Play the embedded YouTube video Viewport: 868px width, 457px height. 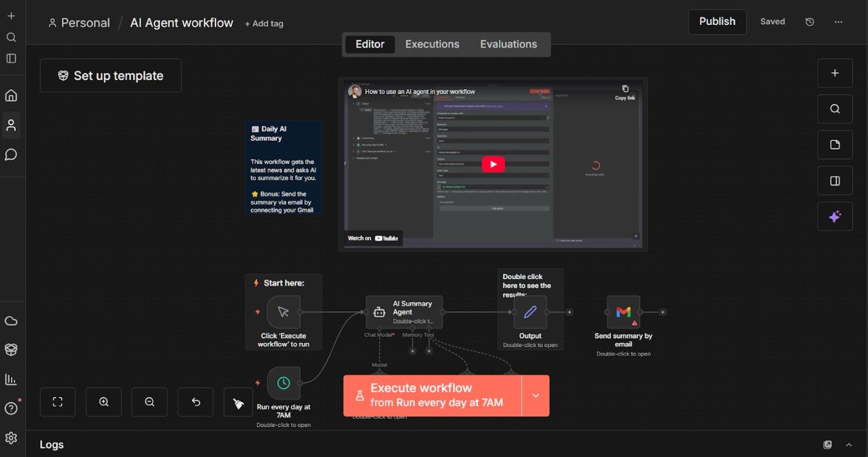pos(493,164)
